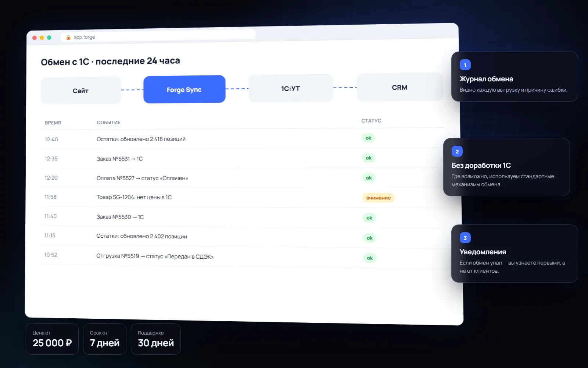Click the 11:58 time cell

point(51,197)
